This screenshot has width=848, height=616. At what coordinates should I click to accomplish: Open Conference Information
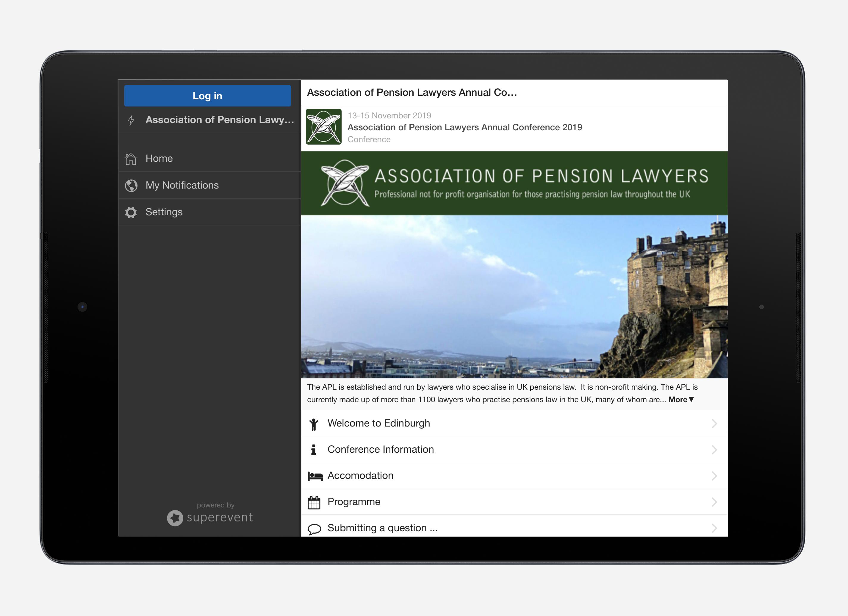pos(514,449)
